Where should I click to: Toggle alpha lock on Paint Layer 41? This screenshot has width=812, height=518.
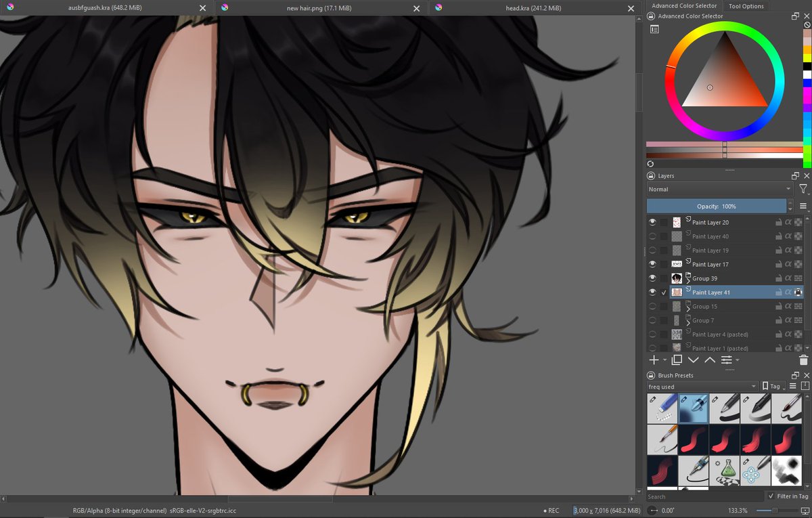coord(798,293)
